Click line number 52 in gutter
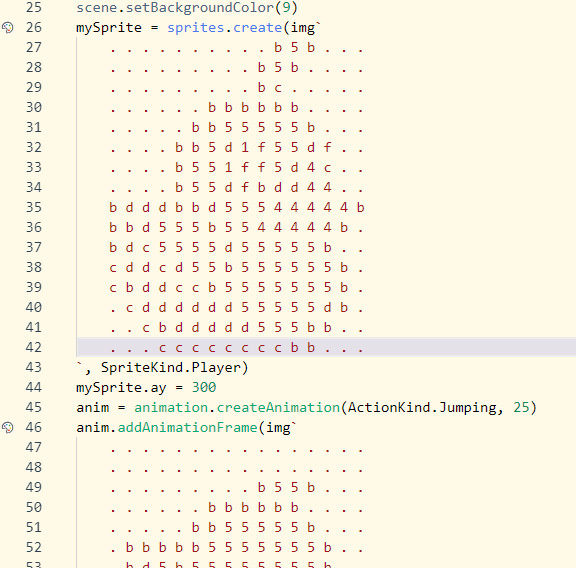The image size is (576, 568). [34, 547]
